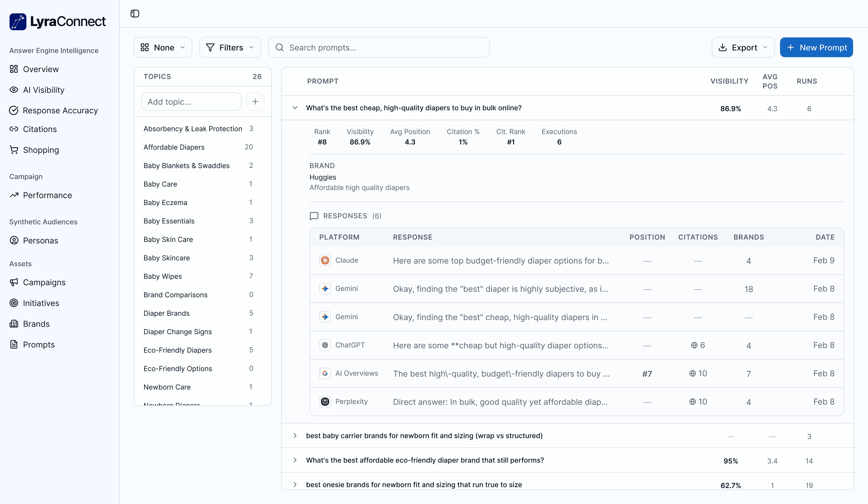868x504 pixels.
Task: Expand the baby carrier brands prompt
Action: coord(295,435)
